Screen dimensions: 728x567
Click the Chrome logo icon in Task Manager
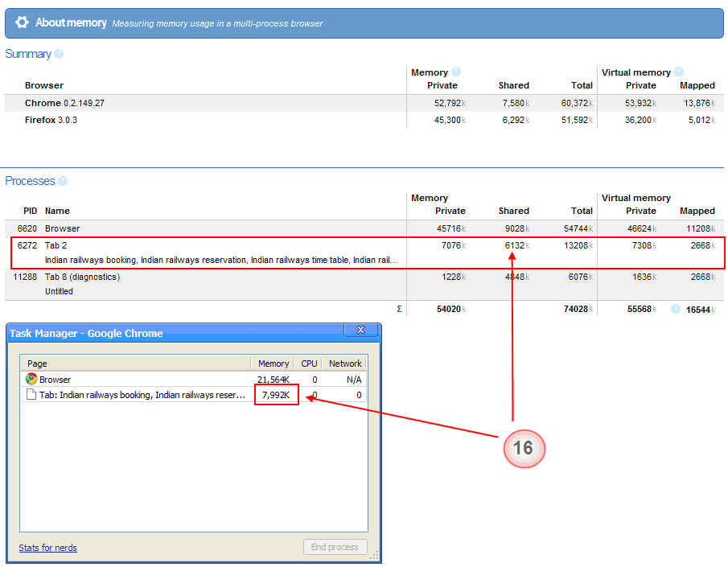(31, 379)
